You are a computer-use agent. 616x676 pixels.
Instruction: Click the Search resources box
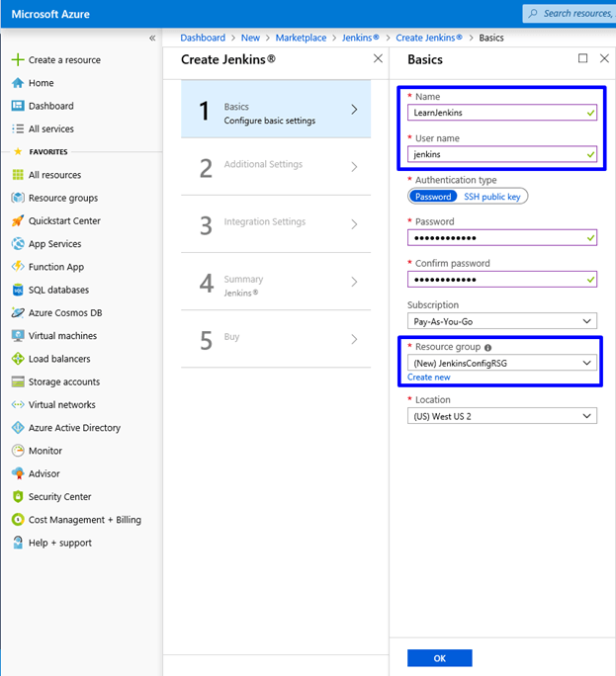coord(570,14)
